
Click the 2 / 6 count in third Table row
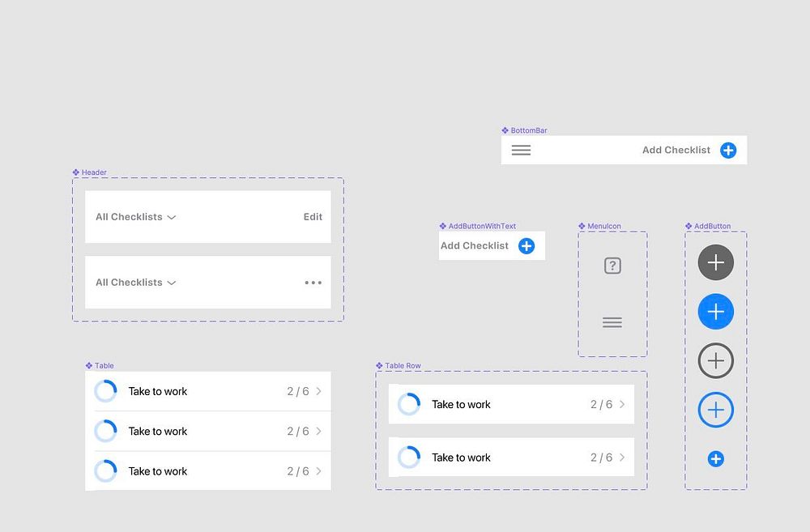[298, 471]
